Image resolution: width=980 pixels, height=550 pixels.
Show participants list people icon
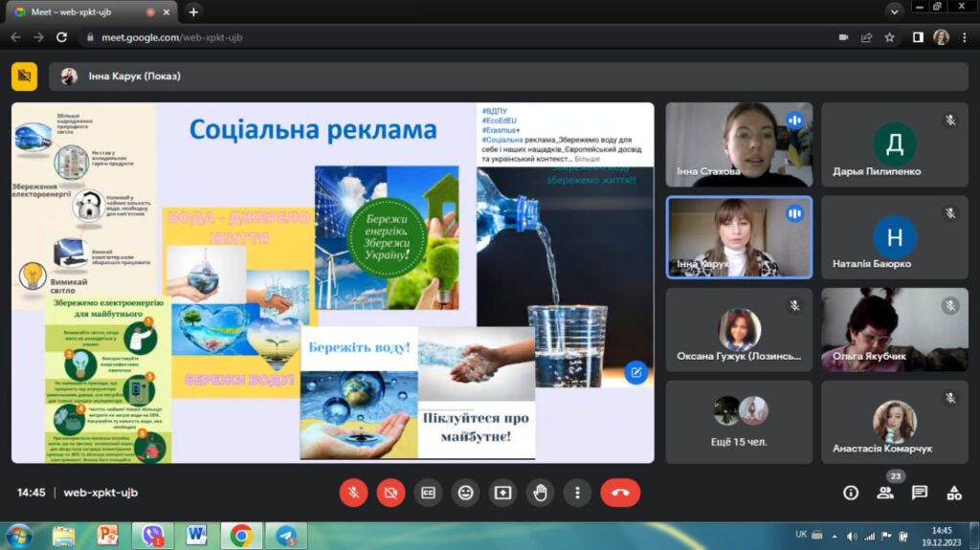(x=885, y=493)
